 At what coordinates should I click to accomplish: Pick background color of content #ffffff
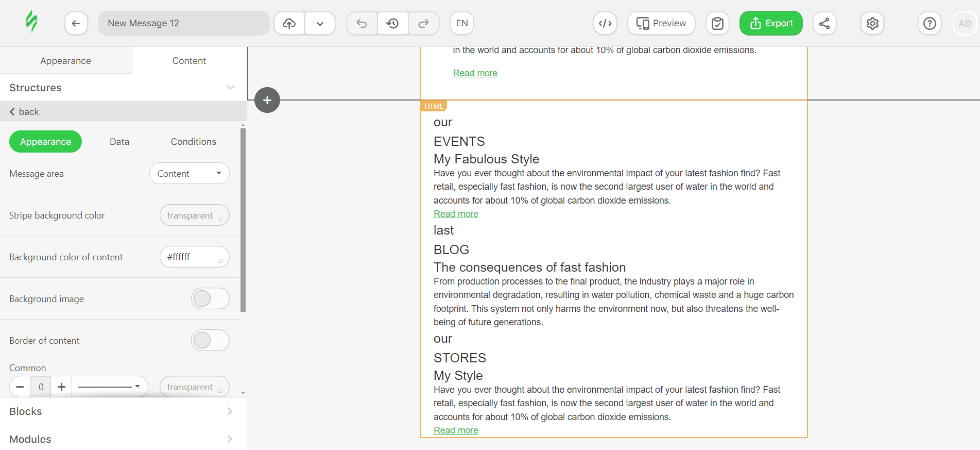(195, 257)
